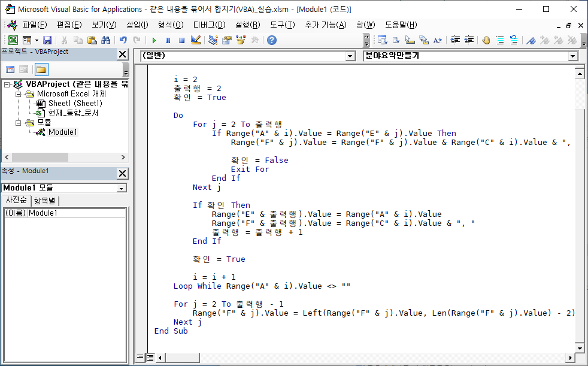The width and height of the screenshot is (588, 366).
Task: Open Find with the binoculars icon
Action: pyautogui.click(x=106, y=40)
